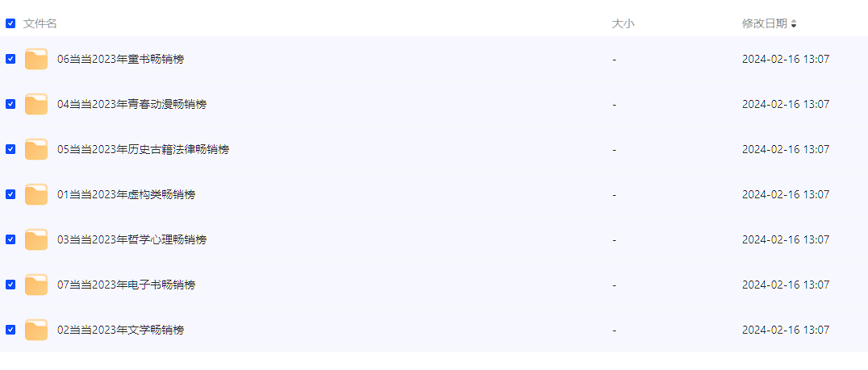
Task: Click folder icon for 04当当2023年青春动漫畅销榜
Action: [36, 104]
